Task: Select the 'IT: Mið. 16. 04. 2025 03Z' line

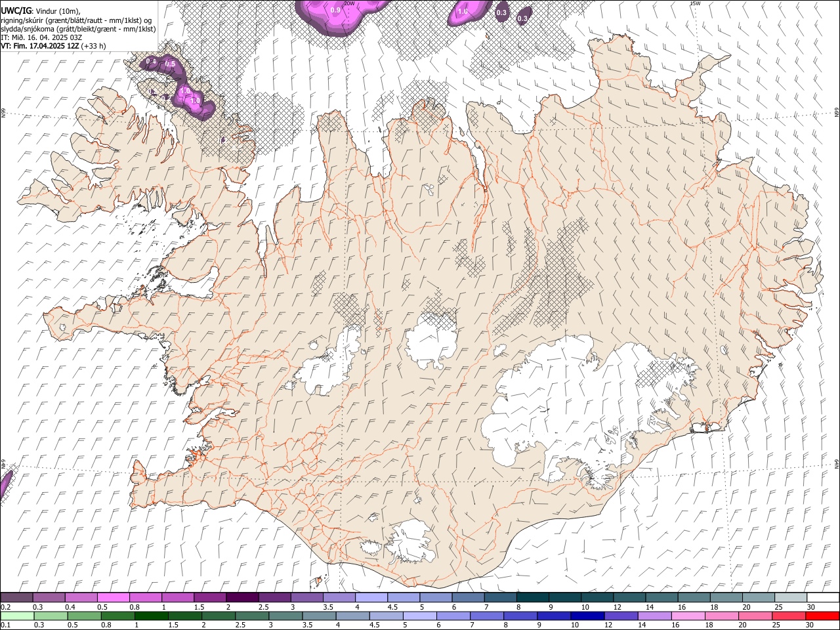Action: point(41,37)
